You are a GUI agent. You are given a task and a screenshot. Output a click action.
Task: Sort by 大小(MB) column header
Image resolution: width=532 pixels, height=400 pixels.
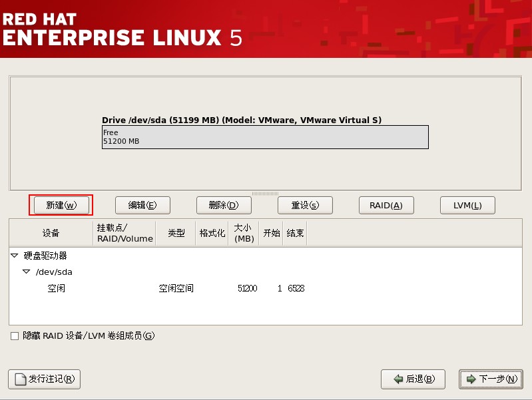click(x=244, y=233)
